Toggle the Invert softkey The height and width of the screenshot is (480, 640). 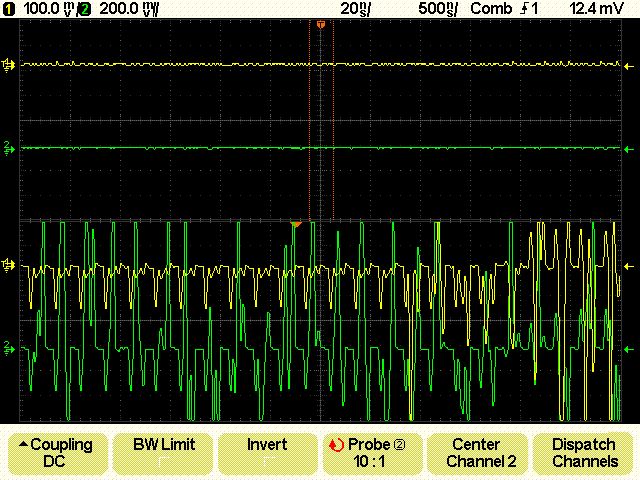(x=268, y=453)
